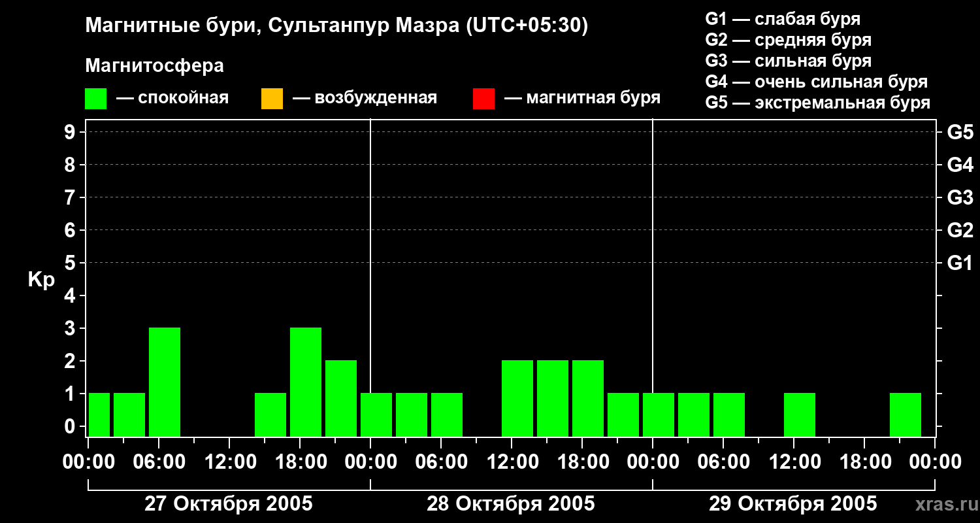Image resolution: width=980 pixels, height=523 pixels.
Task: Click the 'G2' mark on the right axis
Action: [960, 230]
